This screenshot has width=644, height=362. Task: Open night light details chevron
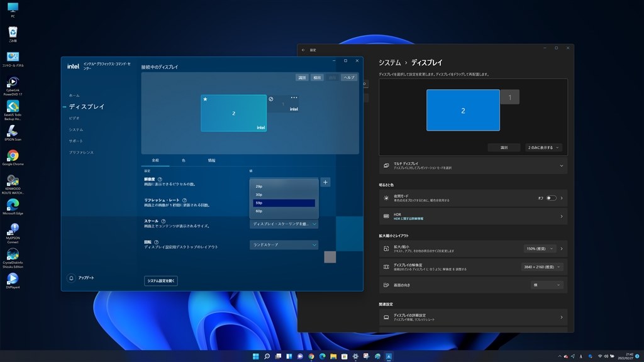click(x=562, y=198)
